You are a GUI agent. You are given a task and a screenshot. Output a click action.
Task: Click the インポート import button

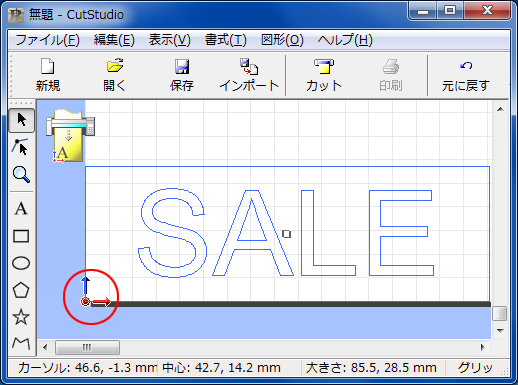point(249,75)
